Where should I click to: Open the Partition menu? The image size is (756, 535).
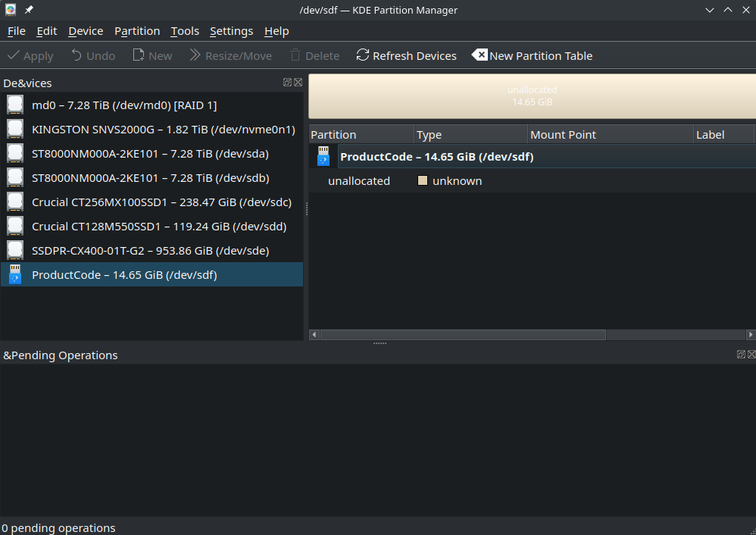(137, 31)
